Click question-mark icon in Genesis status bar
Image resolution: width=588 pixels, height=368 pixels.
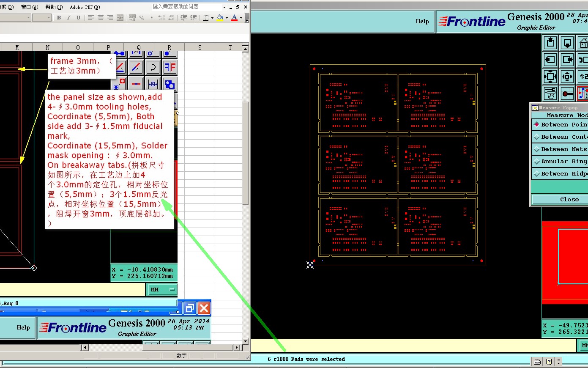pos(549,362)
